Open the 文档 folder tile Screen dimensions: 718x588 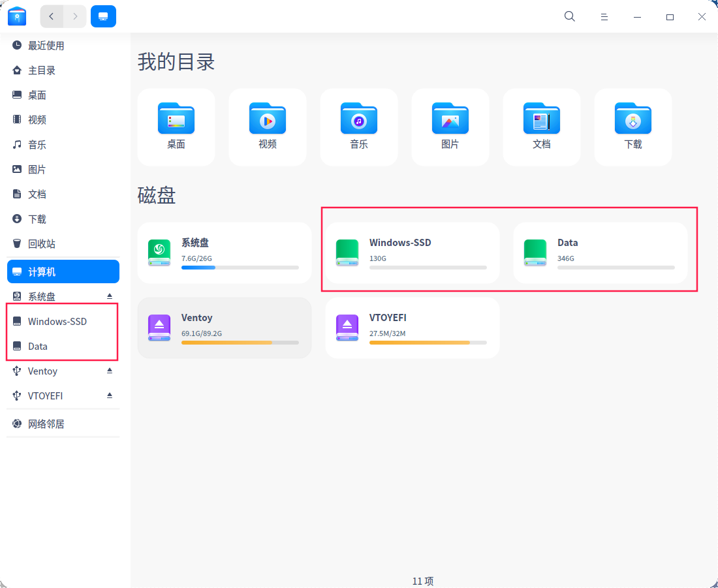[x=541, y=126]
